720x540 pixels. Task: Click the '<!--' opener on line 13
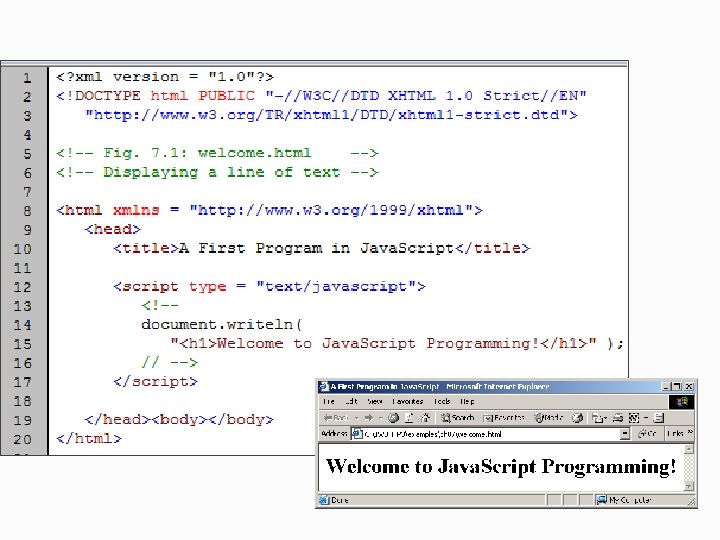(160, 305)
